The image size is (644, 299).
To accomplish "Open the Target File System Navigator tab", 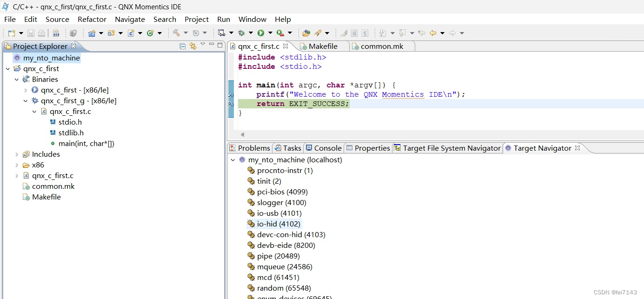I will point(447,148).
